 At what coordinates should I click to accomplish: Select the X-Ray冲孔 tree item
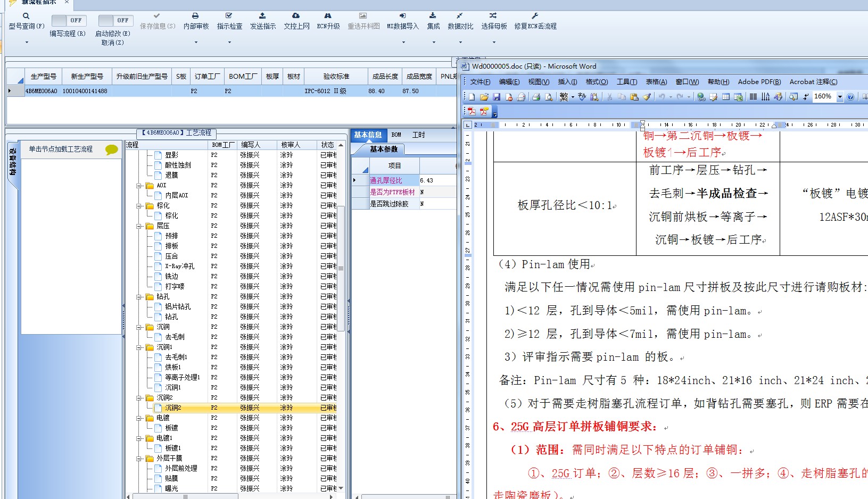[179, 267]
